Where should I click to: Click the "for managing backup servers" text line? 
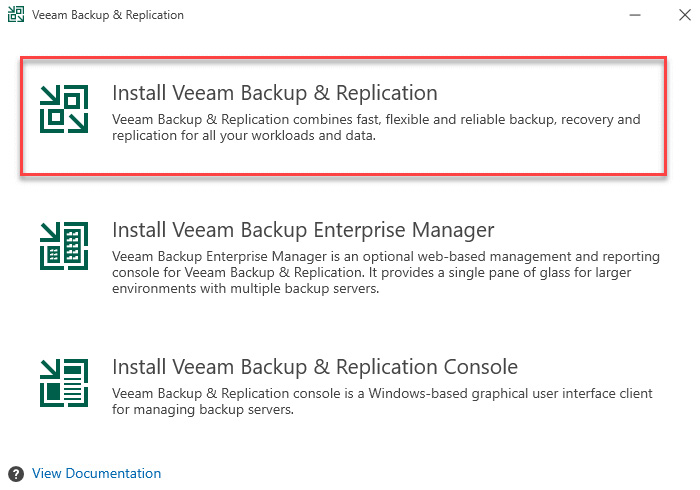(x=203, y=410)
